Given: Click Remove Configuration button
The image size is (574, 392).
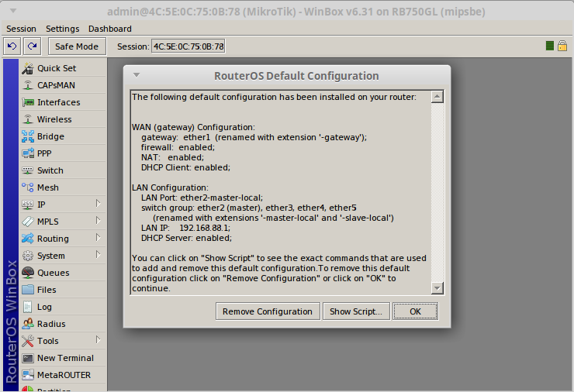Looking at the screenshot, I should [268, 311].
